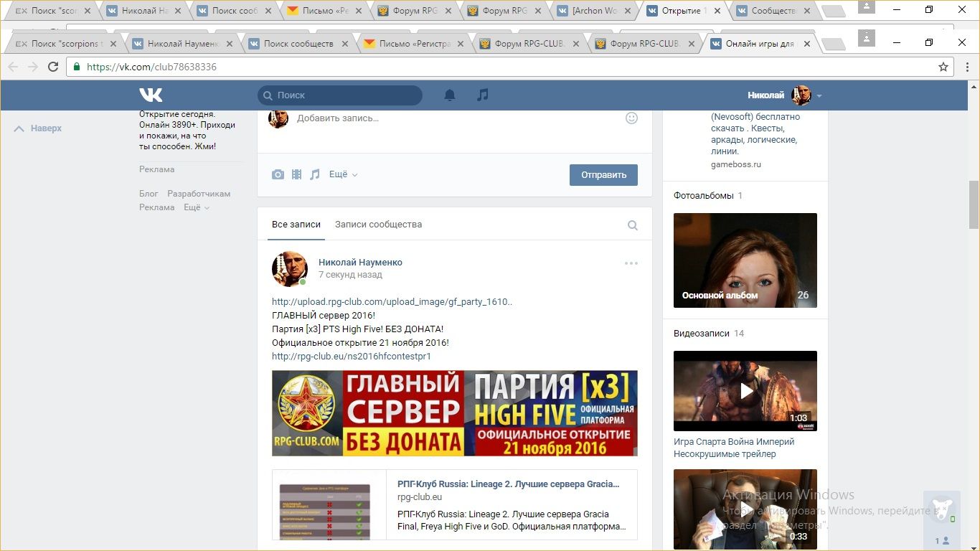980x551 pixels.
Task: Click the VK logo in header
Action: [x=151, y=95]
